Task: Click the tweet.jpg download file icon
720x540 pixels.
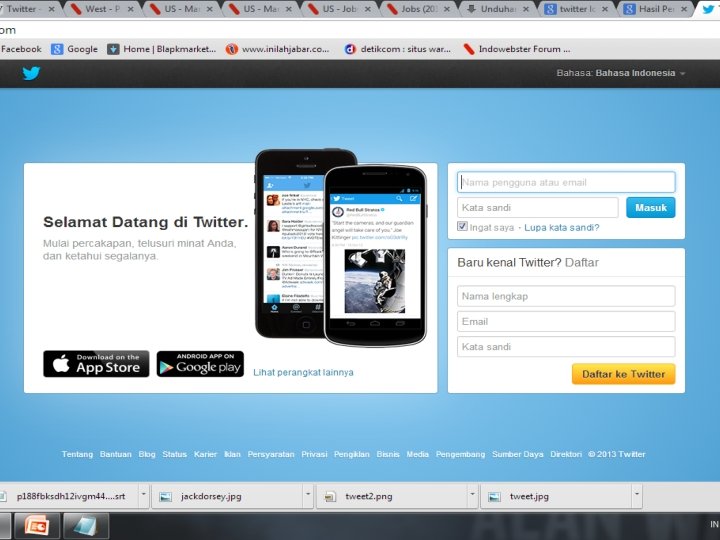Action: (494, 496)
